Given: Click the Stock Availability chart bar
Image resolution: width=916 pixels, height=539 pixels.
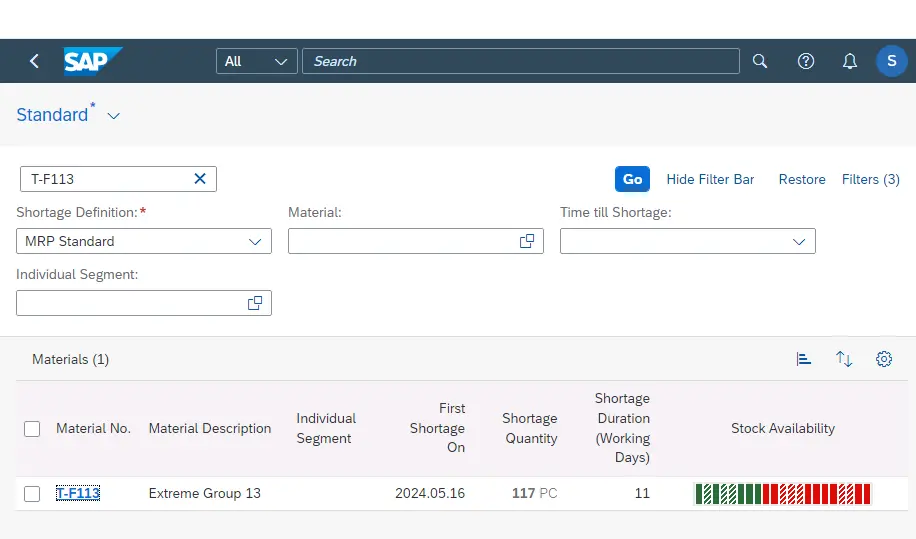Looking at the screenshot, I should coord(782,494).
